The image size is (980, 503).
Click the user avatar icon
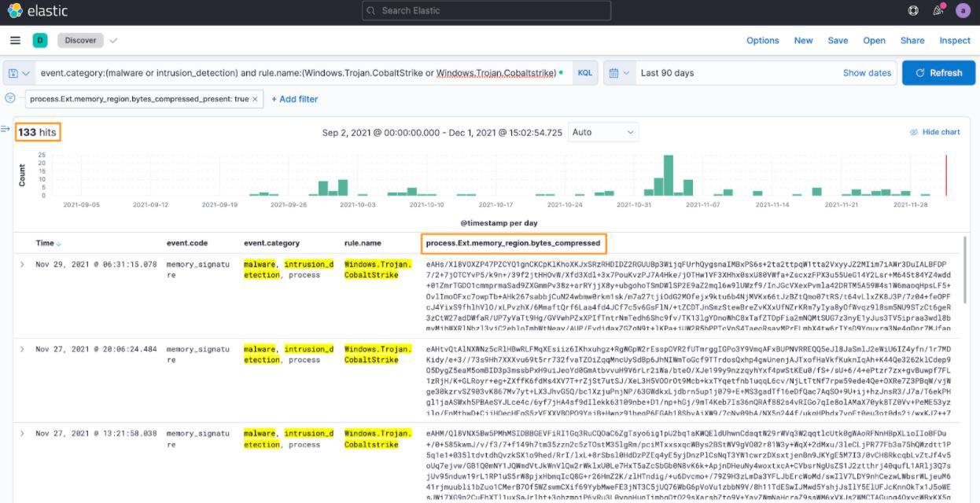(x=963, y=11)
